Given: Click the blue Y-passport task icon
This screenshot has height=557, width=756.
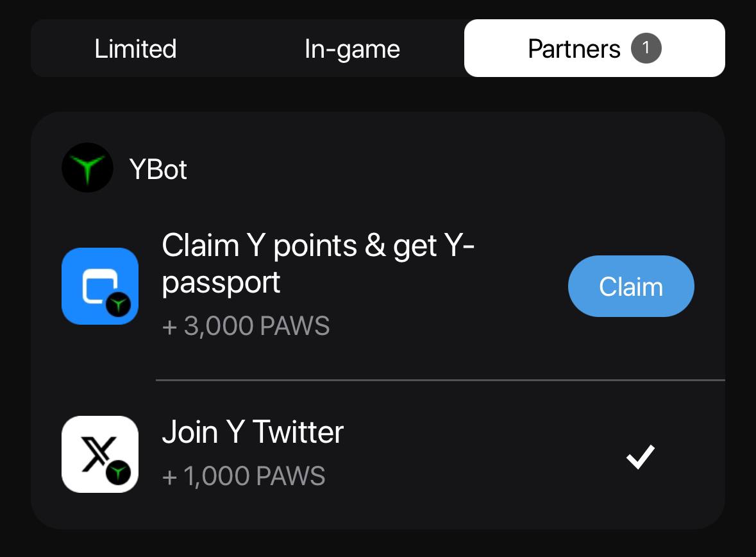Looking at the screenshot, I should coord(100,286).
